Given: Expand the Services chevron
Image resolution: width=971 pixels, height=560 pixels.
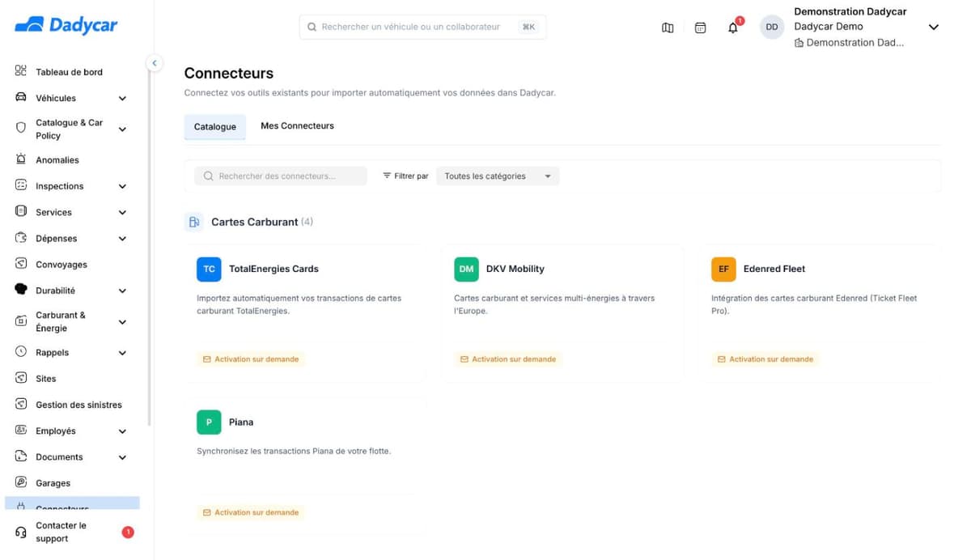Looking at the screenshot, I should coord(122,212).
